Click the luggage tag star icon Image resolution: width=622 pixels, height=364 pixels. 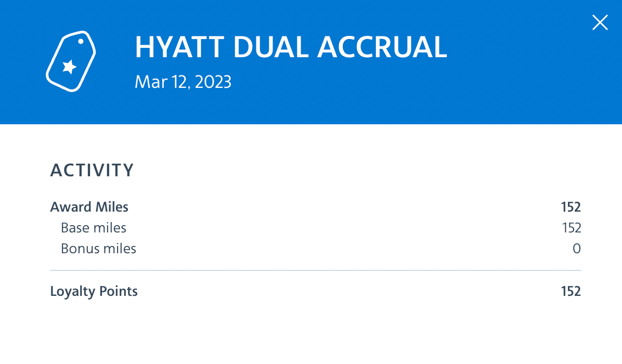(71, 61)
